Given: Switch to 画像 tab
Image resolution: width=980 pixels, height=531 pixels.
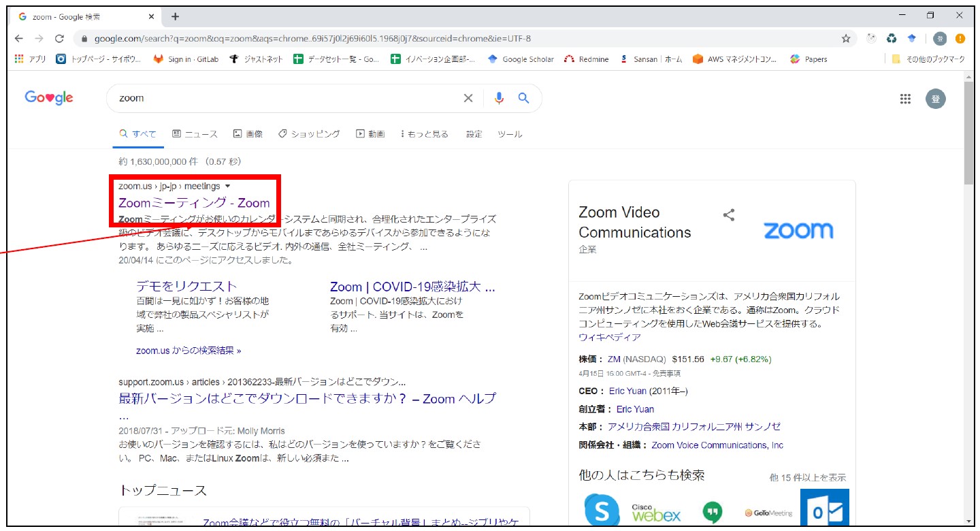Looking at the screenshot, I should [x=248, y=134].
